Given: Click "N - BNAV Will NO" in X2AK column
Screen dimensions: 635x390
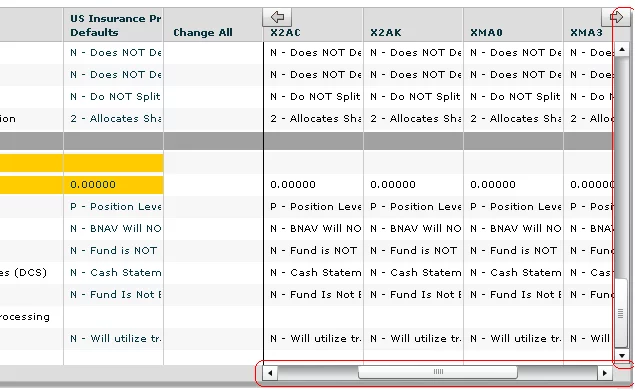Looking at the screenshot, I should click(416, 228).
